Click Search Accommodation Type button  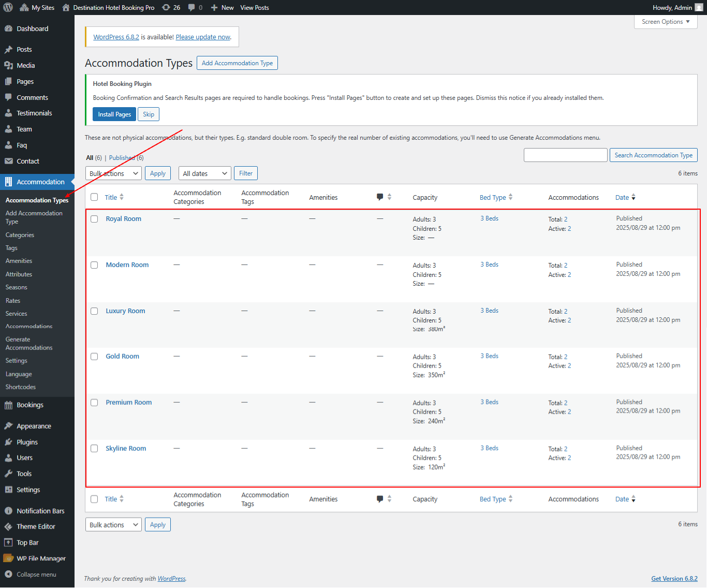pos(654,155)
